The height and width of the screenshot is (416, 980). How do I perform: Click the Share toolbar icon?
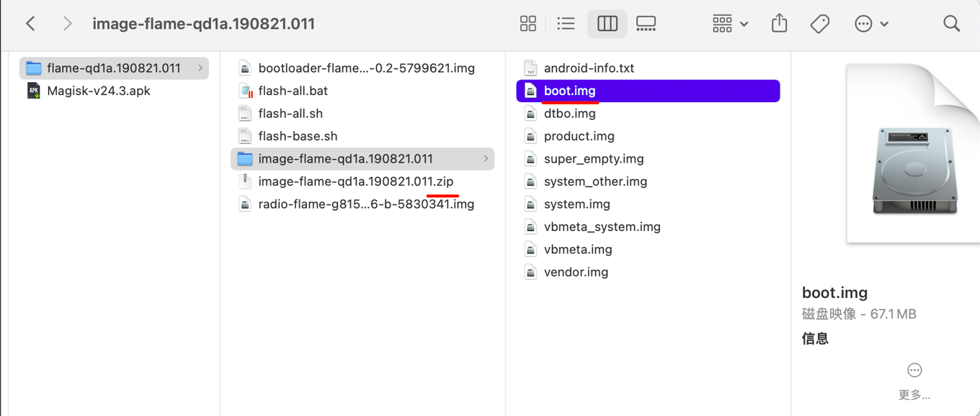[x=779, y=24]
